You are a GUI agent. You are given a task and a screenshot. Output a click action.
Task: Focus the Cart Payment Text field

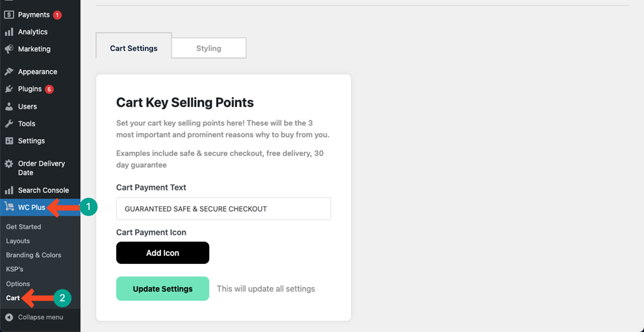click(223, 208)
